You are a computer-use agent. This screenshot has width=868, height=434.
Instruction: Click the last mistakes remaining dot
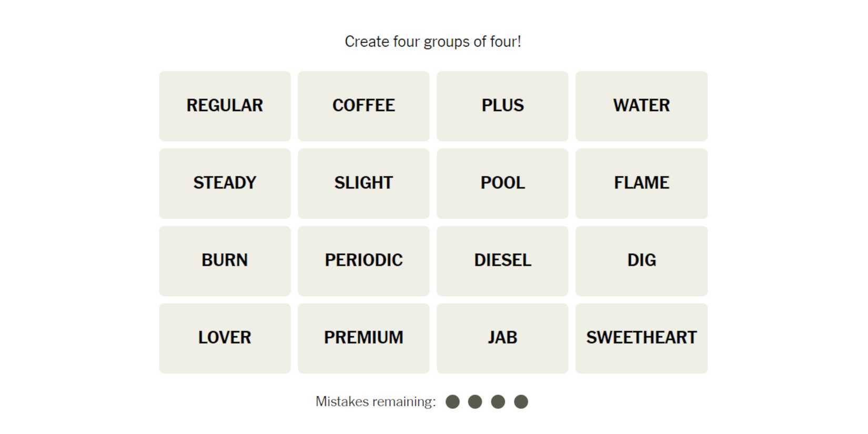(x=521, y=402)
